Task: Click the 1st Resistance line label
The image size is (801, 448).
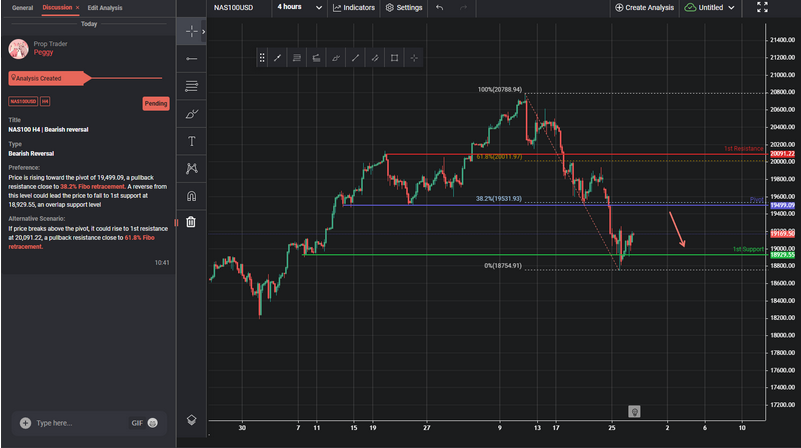Action: (x=744, y=149)
